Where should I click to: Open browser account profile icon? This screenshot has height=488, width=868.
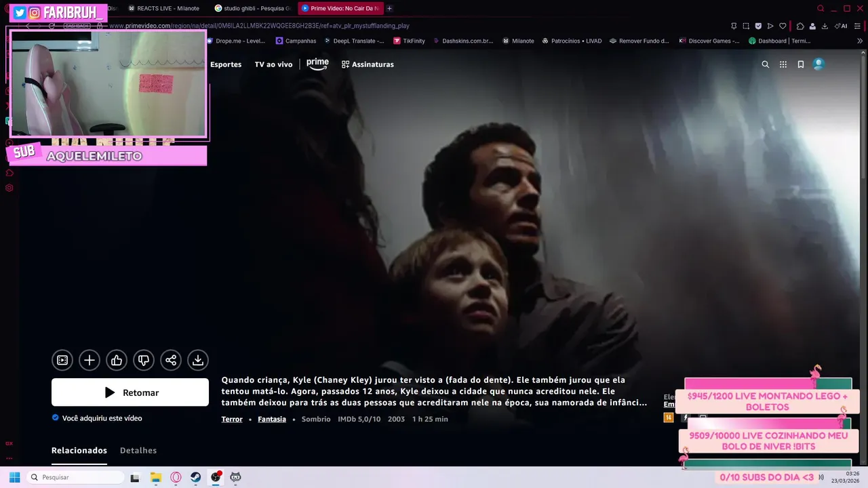812,26
